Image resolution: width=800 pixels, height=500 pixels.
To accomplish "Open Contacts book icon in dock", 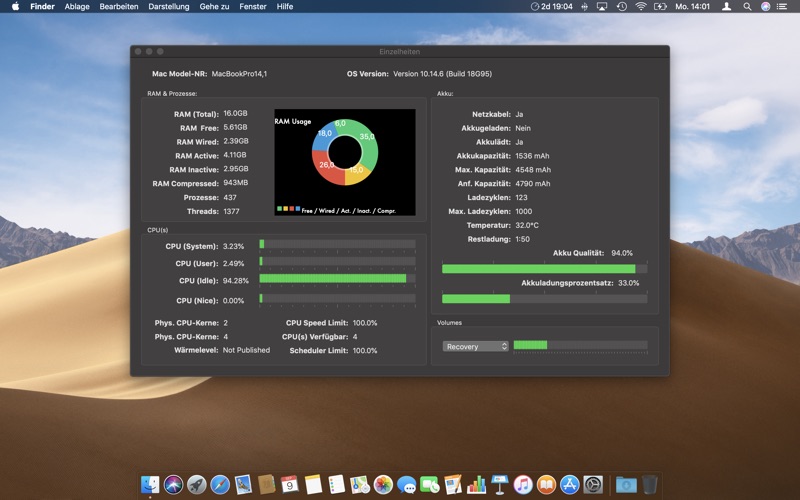I will coord(266,485).
